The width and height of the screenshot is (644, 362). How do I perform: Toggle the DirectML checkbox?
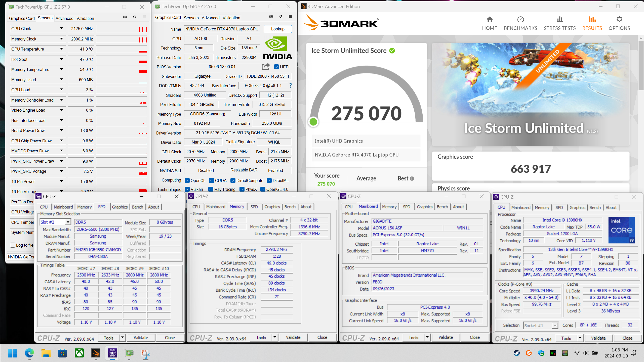point(269,180)
